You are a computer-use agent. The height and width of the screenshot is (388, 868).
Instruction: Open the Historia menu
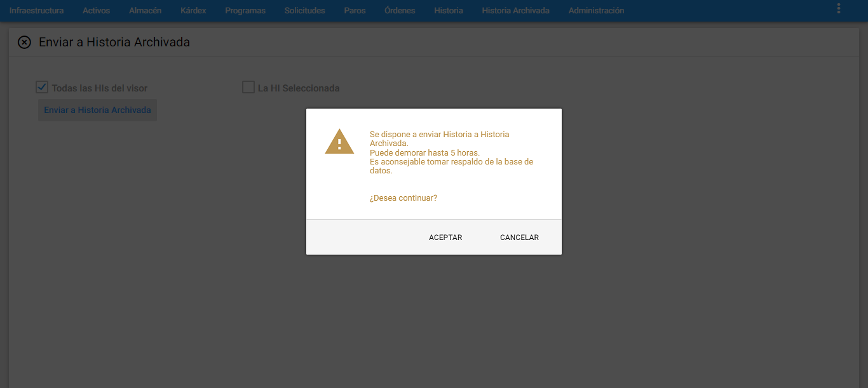pos(449,11)
